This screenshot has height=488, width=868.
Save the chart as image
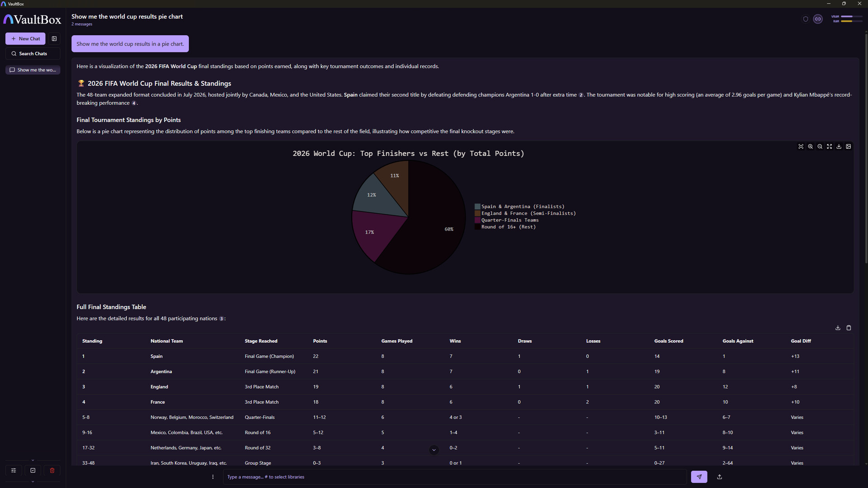pos(849,147)
